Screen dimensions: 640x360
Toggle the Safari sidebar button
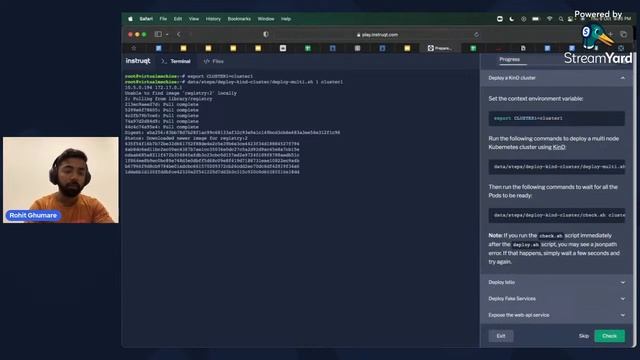158,34
